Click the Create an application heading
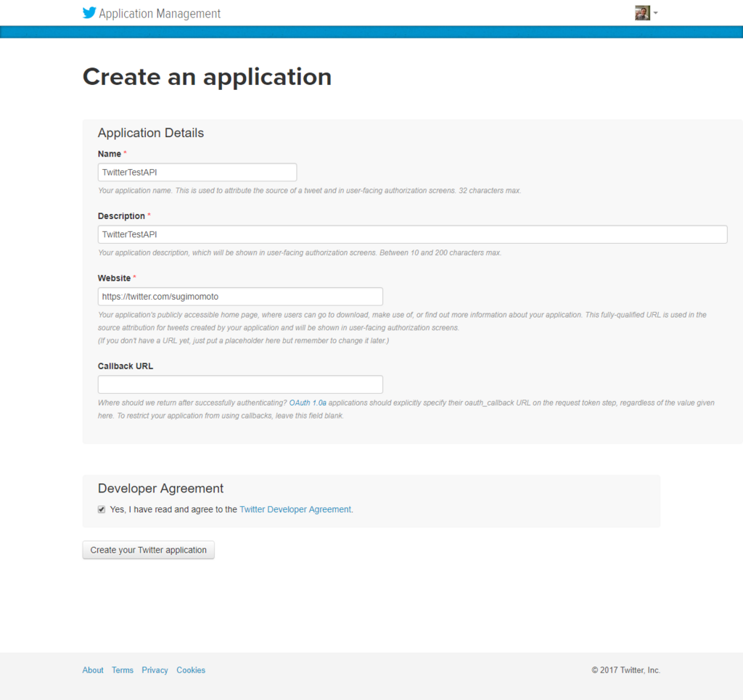 [207, 77]
